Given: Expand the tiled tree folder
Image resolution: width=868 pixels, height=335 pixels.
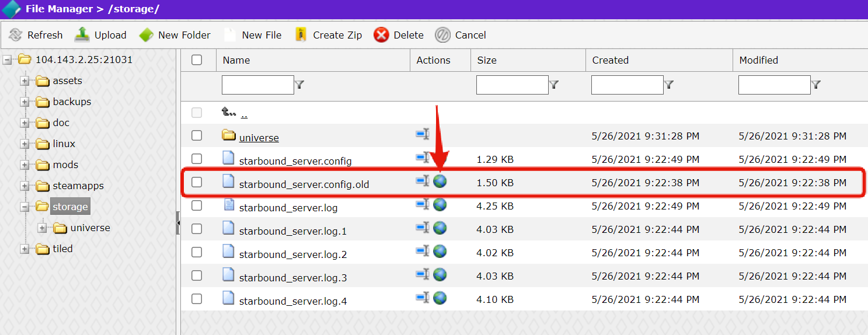Looking at the screenshot, I should [x=25, y=249].
